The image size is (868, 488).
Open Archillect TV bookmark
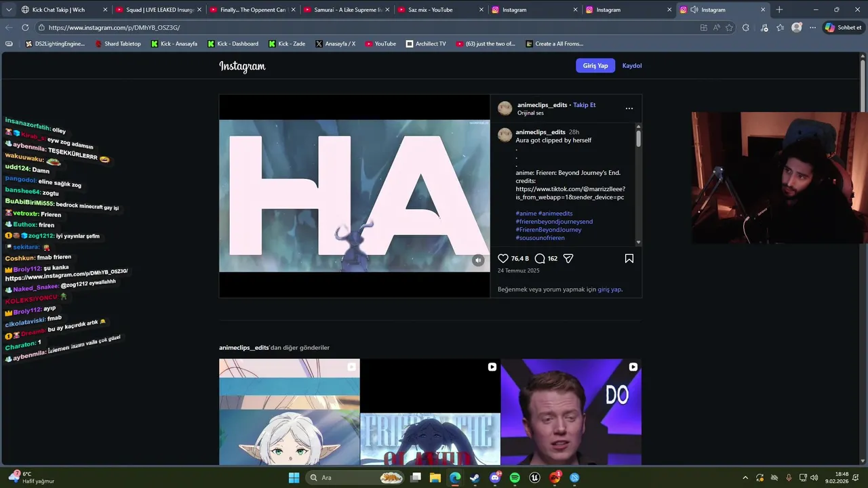tap(426, 43)
